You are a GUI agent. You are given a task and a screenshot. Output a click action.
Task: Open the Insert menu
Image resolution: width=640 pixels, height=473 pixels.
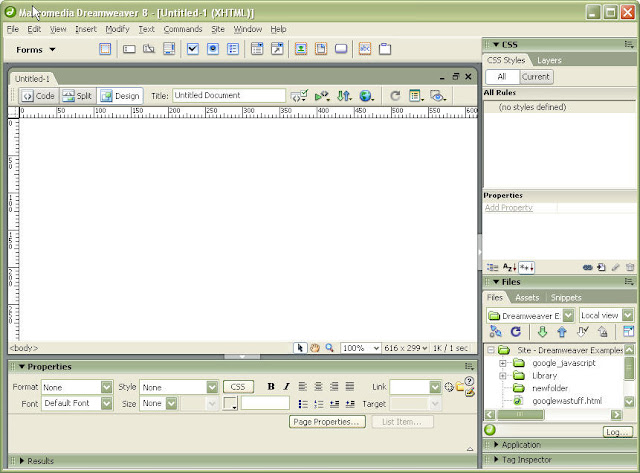(86, 29)
